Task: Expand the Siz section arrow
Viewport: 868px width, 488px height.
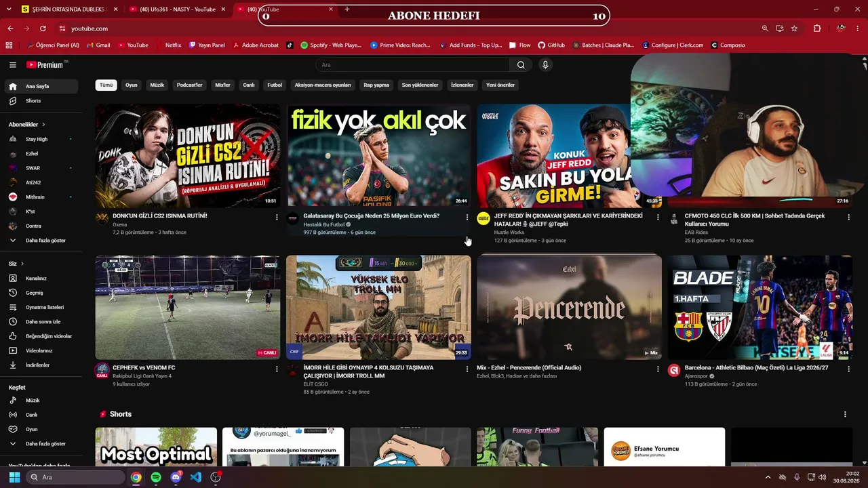Action: point(22,264)
